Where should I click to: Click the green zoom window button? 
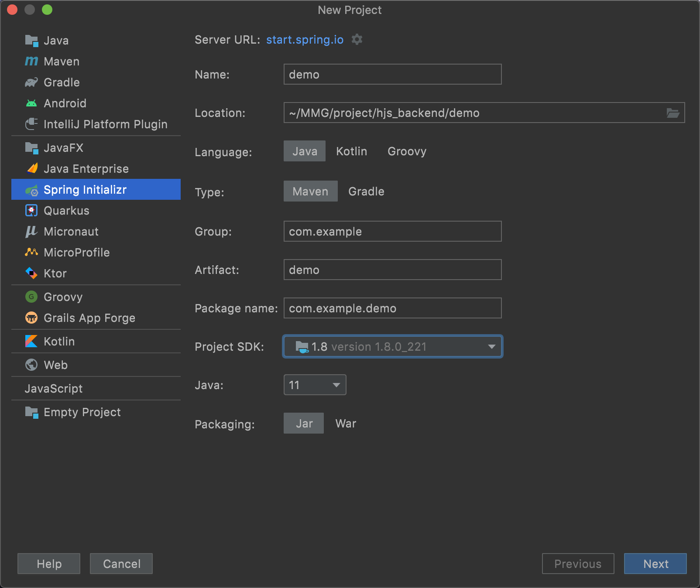pyautogui.click(x=47, y=10)
